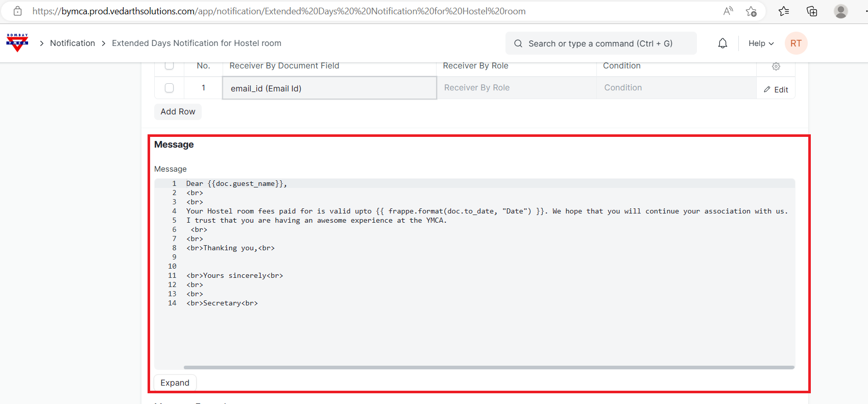Click the message editor horizontal scrollbar
Image resolution: width=868 pixels, height=404 pixels.
489,367
